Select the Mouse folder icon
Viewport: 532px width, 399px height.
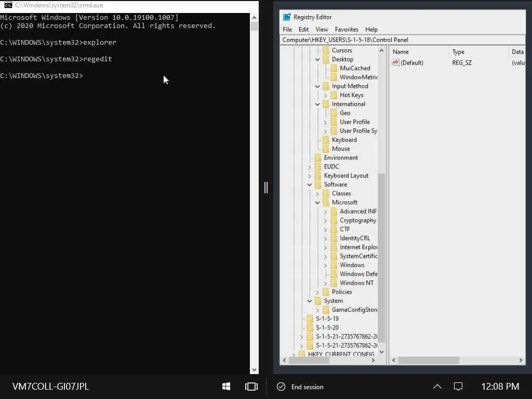click(326, 149)
